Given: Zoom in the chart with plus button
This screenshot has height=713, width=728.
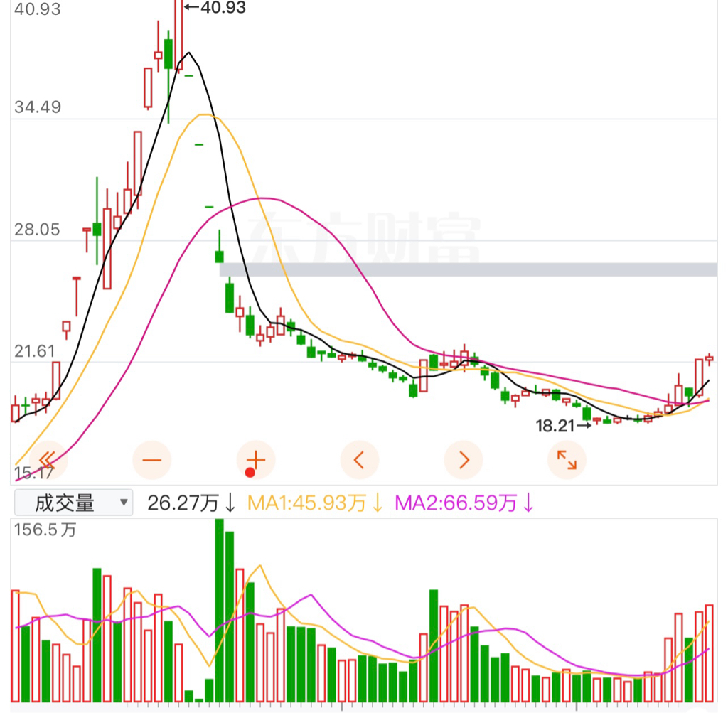Looking at the screenshot, I should 256,460.
